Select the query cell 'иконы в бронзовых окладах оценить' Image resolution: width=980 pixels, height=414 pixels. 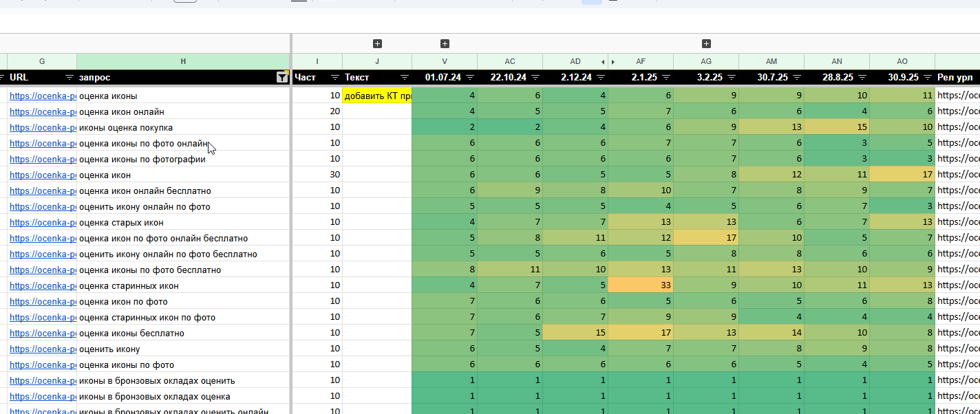coord(183,380)
